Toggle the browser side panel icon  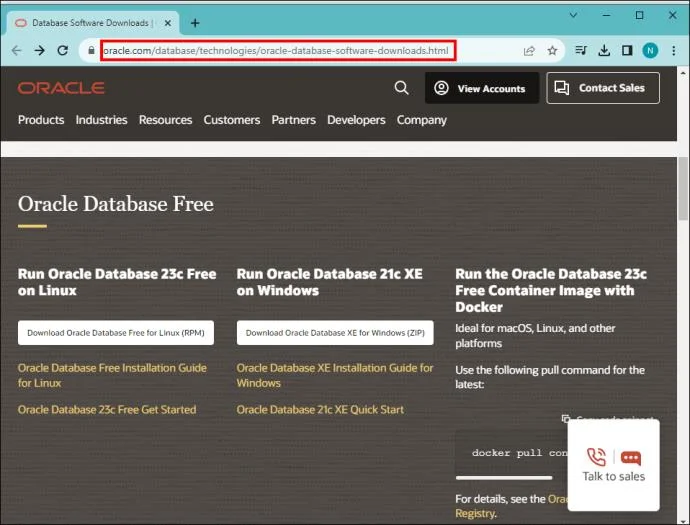[627, 51]
